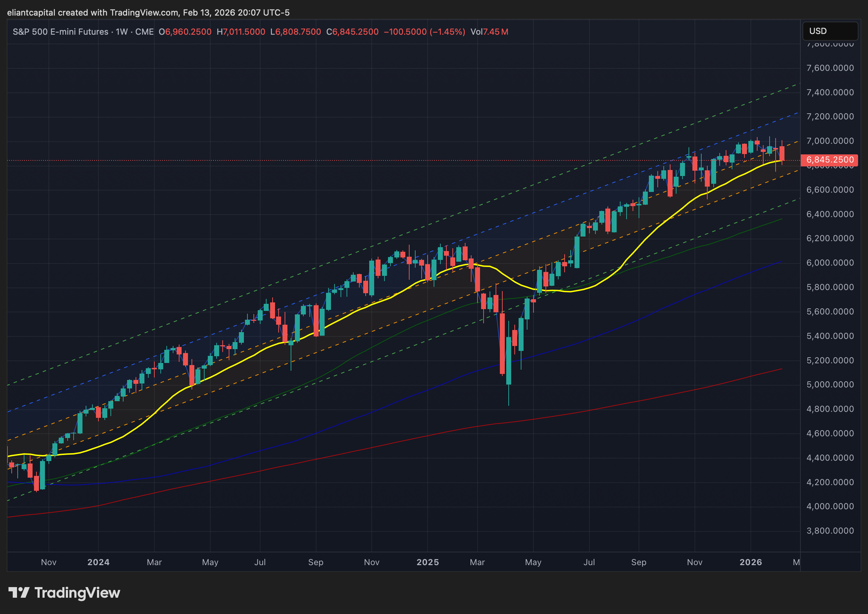
Task: Click the 3,800.0000 price scale label
Action: click(x=829, y=531)
